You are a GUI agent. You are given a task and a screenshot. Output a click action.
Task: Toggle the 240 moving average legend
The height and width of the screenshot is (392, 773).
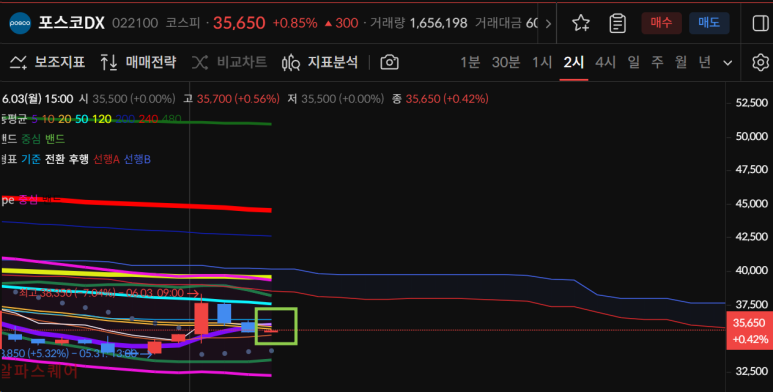pyautogui.click(x=148, y=119)
